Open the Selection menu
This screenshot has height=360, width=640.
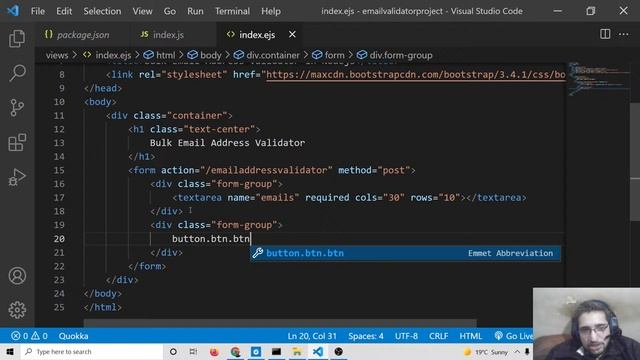pos(102,11)
